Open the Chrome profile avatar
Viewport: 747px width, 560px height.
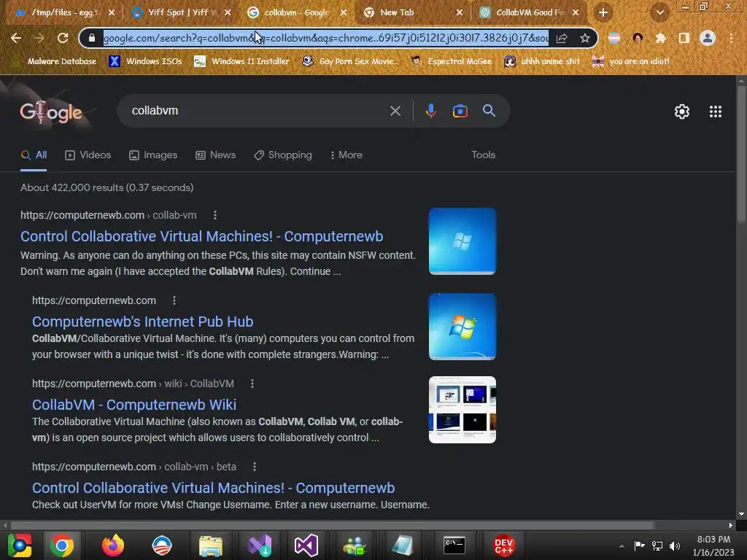point(708,38)
